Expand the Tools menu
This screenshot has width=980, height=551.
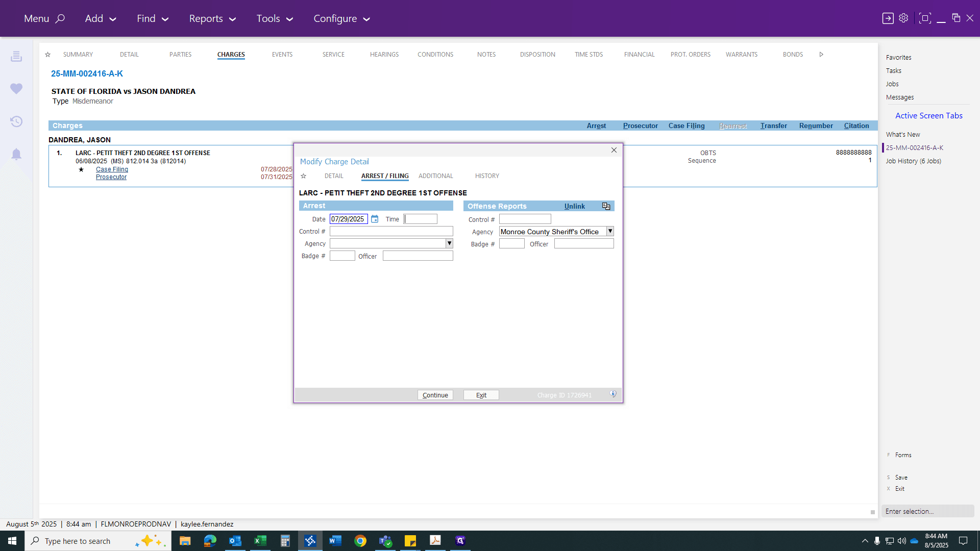[275, 18]
